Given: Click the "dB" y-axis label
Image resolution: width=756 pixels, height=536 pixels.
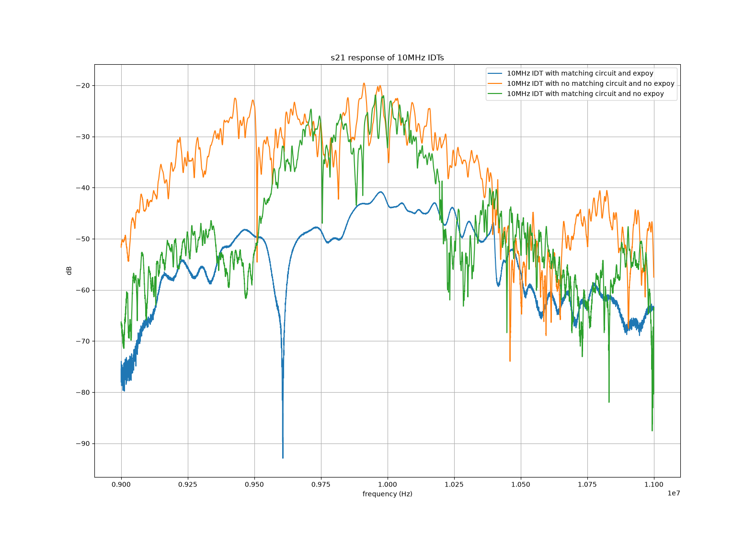Looking at the screenshot, I should point(69,270).
